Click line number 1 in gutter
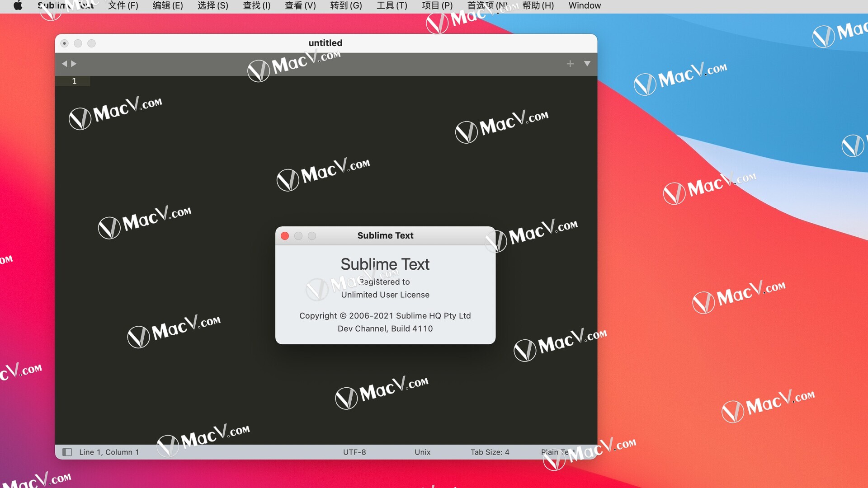Screen dimensions: 868x488 [x=74, y=81]
